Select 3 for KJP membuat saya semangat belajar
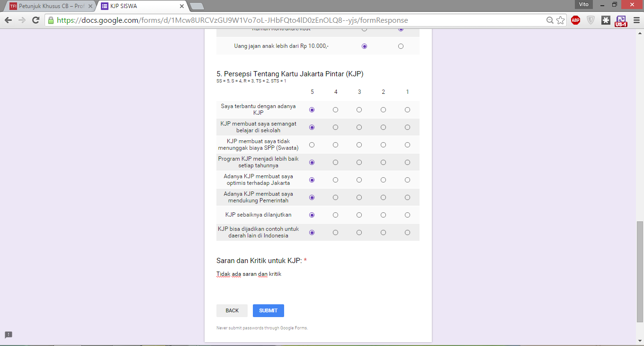The height and width of the screenshot is (346, 644). point(359,127)
